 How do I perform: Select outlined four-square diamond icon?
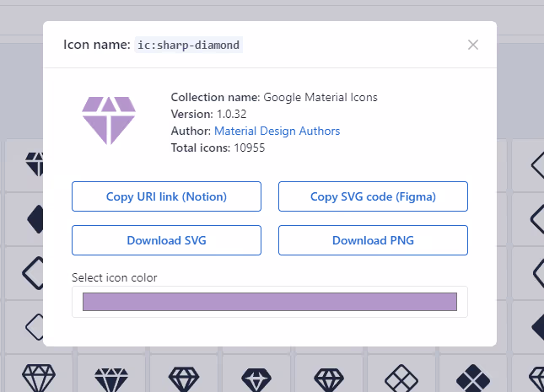pos(401,379)
